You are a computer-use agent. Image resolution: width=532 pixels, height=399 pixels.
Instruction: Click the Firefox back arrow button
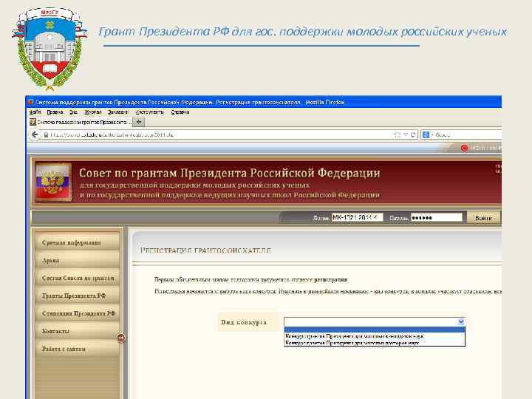click(x=35, y=134)
